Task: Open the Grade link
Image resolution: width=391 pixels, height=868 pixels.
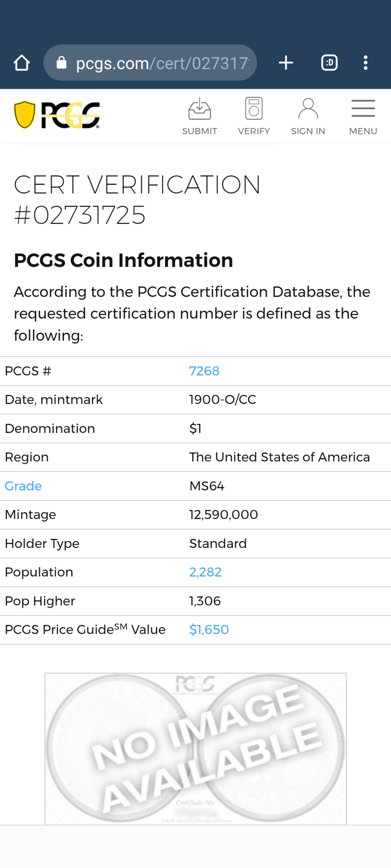Action: coord(23,486)
